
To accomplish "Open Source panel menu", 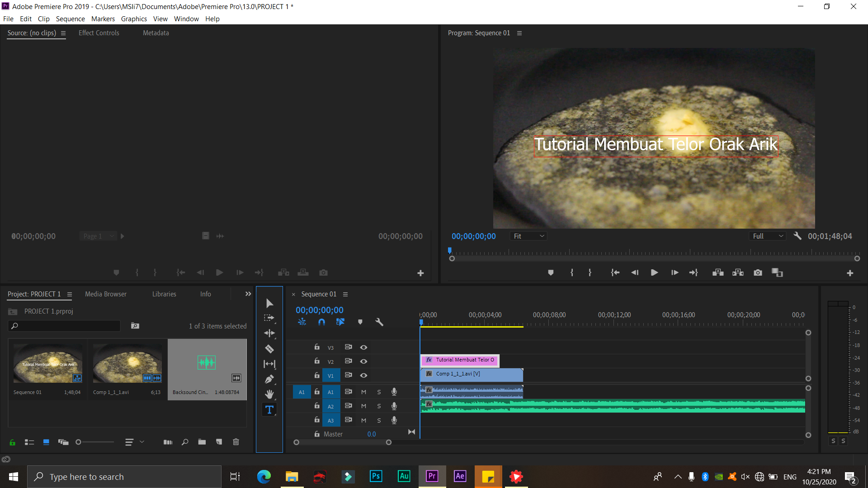I will point(63,33).
